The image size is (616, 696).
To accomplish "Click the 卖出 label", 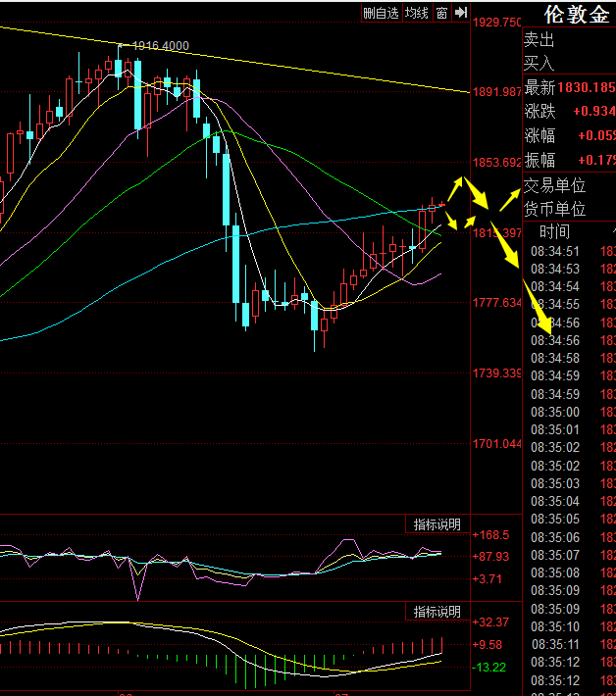I will coord(539,40).
